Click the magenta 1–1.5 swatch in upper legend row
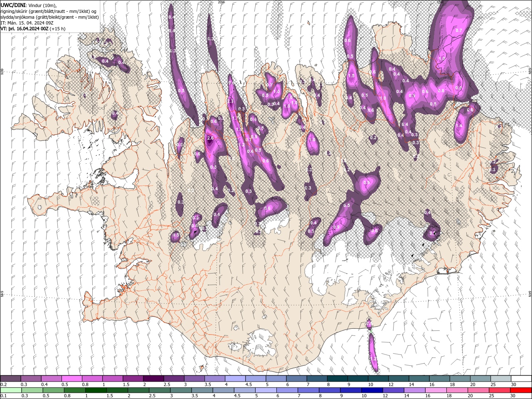The height and width of the screenshot is (399, 532). coord(113,379)
